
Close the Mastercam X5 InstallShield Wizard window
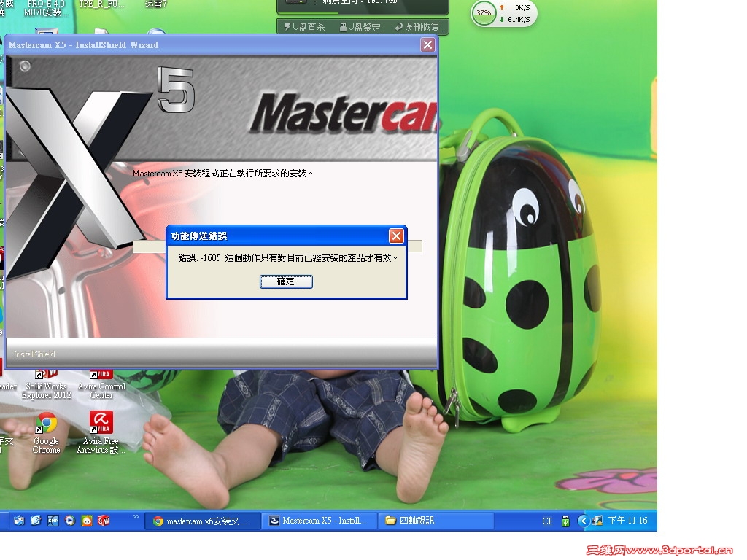point(427,44)
